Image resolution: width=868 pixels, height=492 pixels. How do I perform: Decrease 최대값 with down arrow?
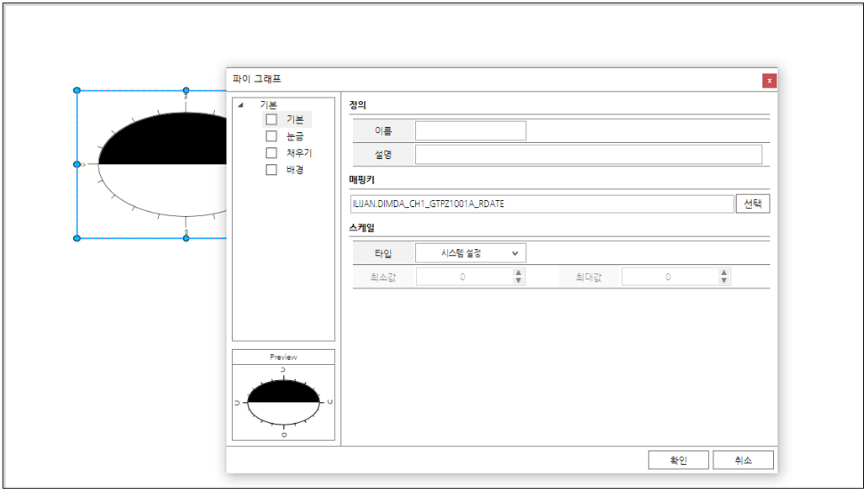tap(723, 281)
